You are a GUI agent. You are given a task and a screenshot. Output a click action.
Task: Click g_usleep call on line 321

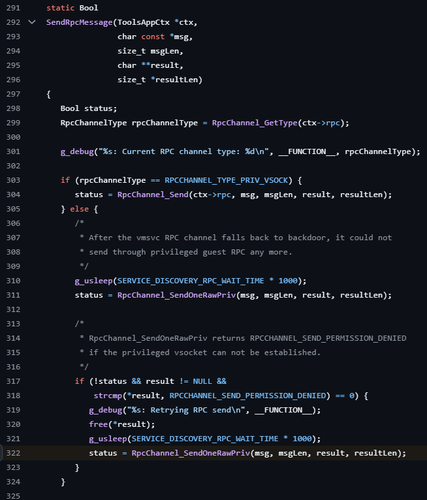[x=108, y=439]
